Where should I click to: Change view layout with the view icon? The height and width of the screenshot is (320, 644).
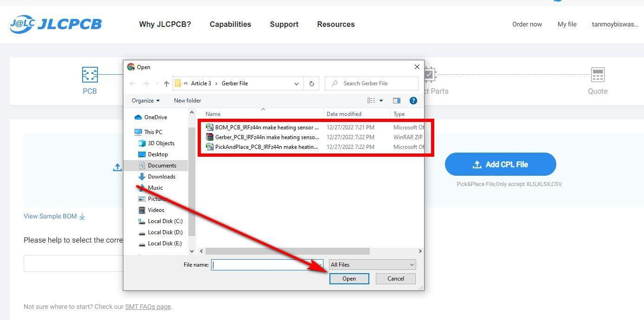(x=371, y=101)
